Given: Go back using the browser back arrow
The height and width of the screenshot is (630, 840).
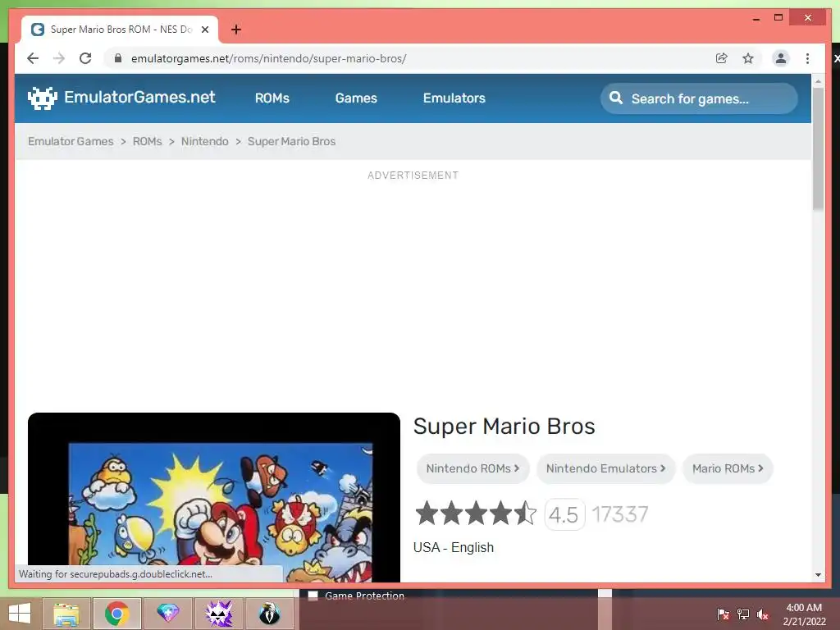Looking at the screenshot, I should coord(33,58).
